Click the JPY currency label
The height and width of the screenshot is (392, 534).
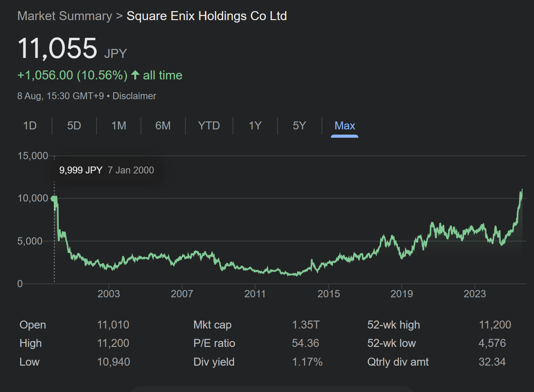click(116, 53)
